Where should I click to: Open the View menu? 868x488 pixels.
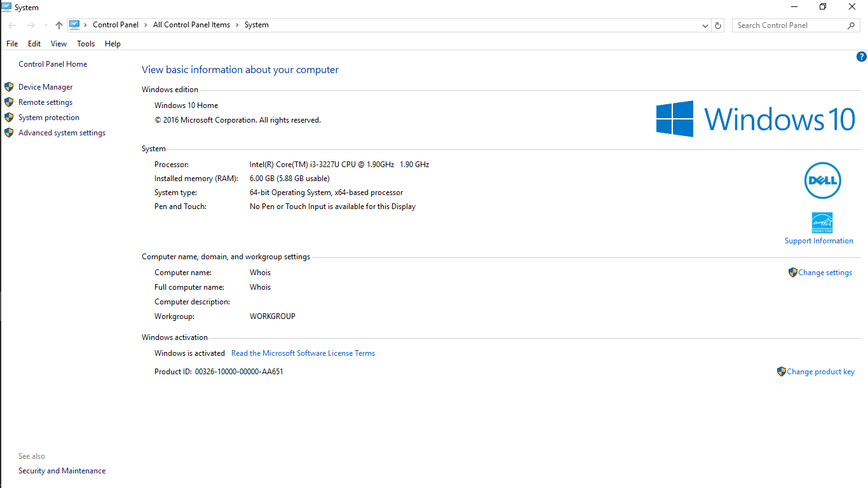[x=58, y=44]
